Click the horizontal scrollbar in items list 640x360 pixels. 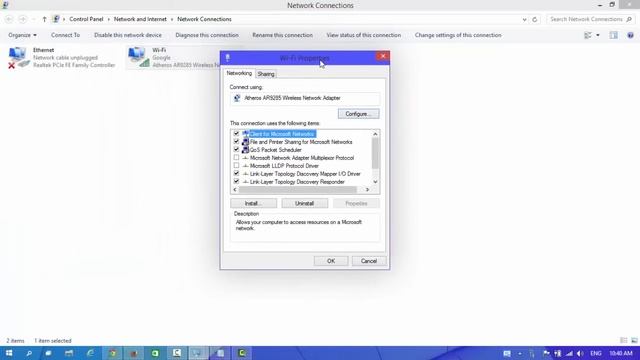[298, 190]
